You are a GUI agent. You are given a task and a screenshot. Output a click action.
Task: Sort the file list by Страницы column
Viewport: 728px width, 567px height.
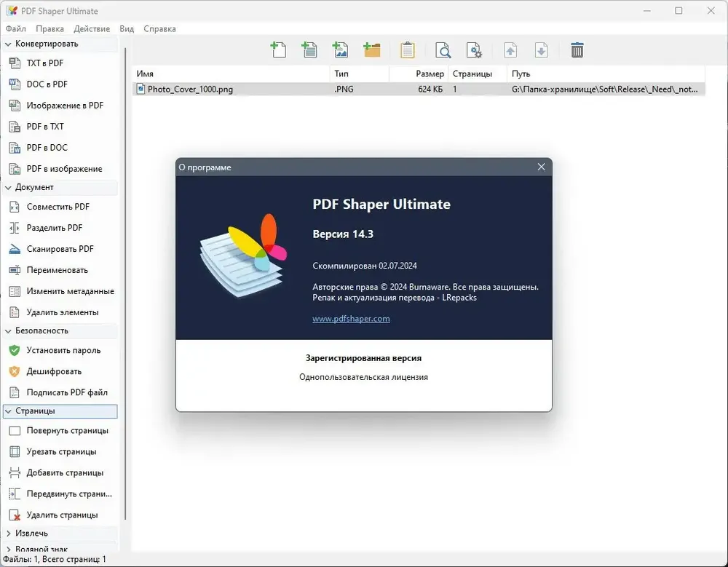click(478, 74)
